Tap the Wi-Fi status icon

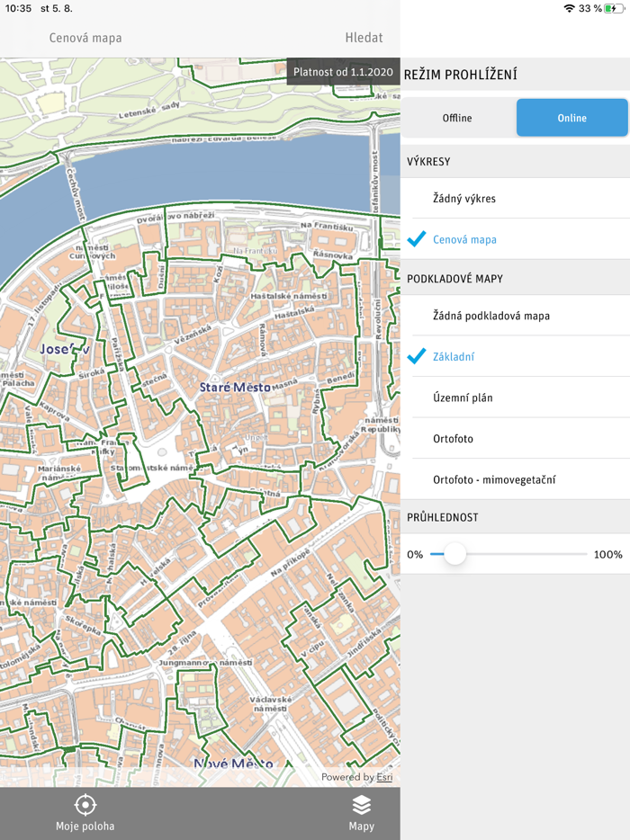570,9
